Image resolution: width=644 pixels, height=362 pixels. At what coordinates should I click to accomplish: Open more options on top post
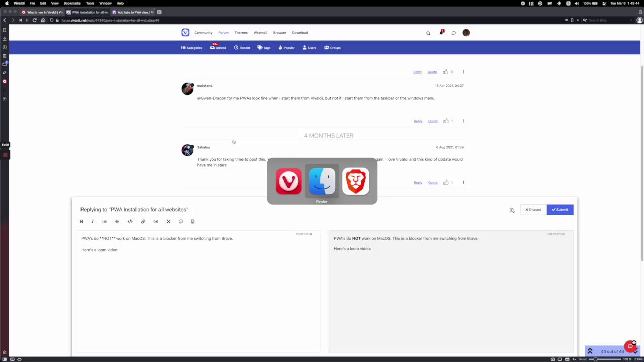click(463, 72)
